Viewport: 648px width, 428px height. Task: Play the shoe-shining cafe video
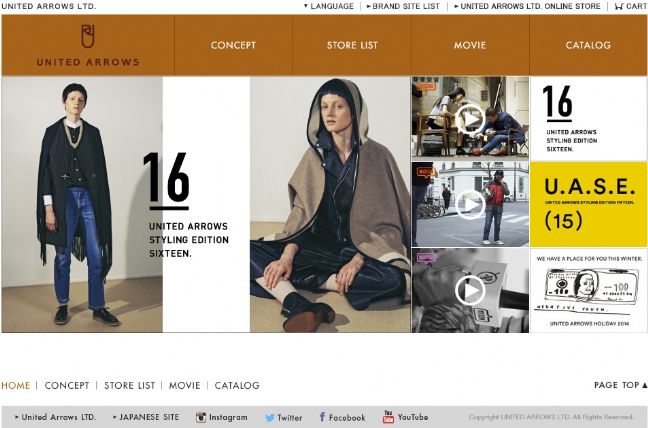[470, 119]
